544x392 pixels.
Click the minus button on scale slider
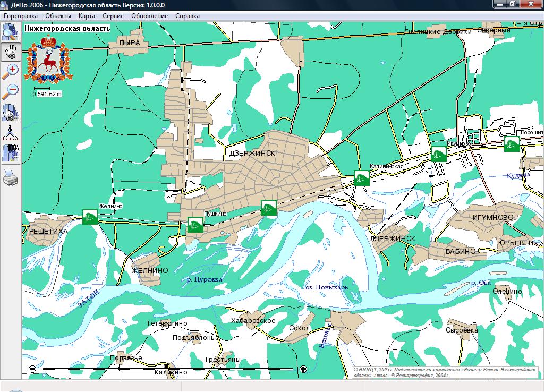32,369
